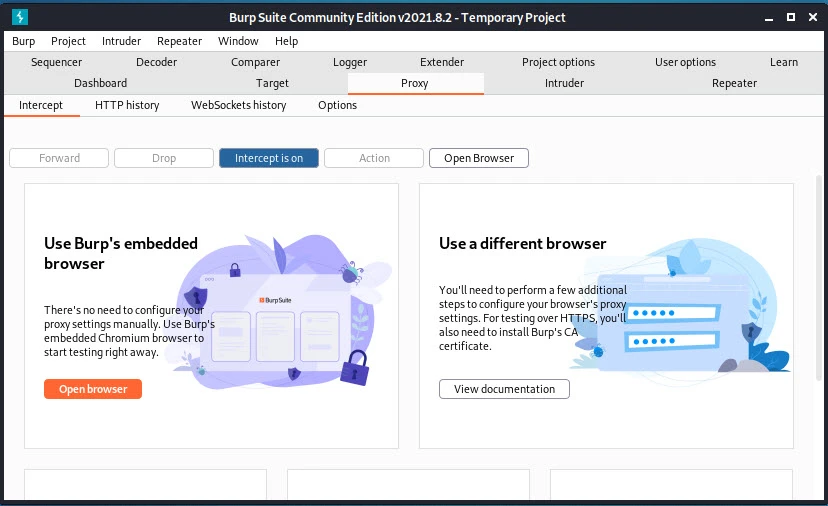This screenshot has width=828, height=506.
Task: Switch to the Sequencer tab
Action: click(x=57, y=62)
